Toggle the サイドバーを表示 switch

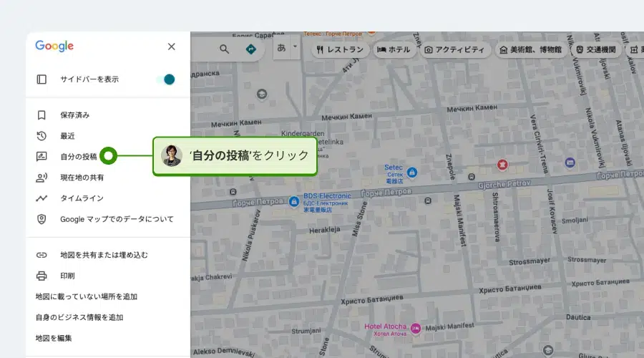pos(166,79)
